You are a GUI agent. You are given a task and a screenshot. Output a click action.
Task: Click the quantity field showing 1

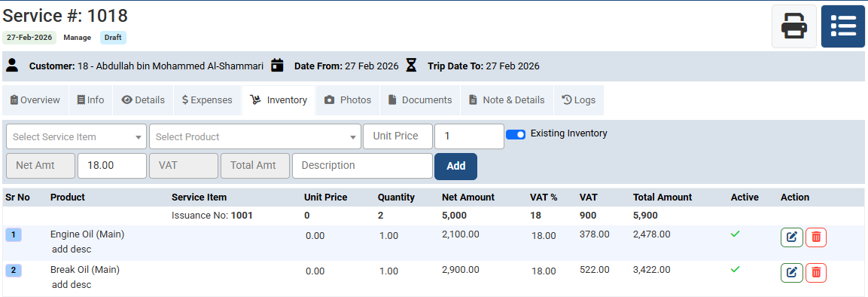click(470, 136)
